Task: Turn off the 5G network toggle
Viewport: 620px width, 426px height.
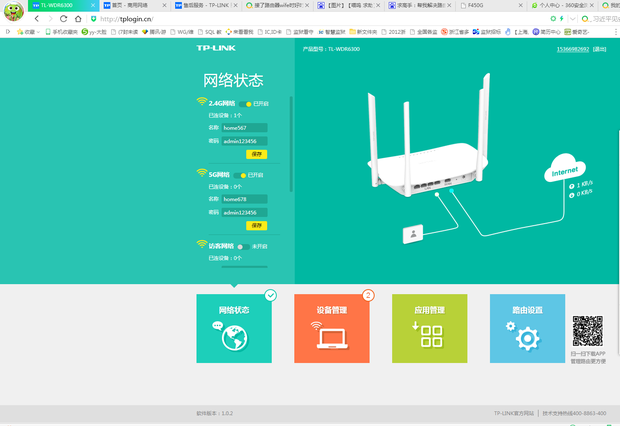Action: [240, 175]
